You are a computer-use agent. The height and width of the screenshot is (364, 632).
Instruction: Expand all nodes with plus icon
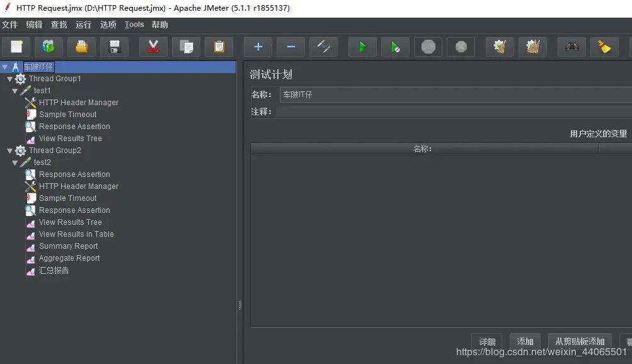pos(258,47)
